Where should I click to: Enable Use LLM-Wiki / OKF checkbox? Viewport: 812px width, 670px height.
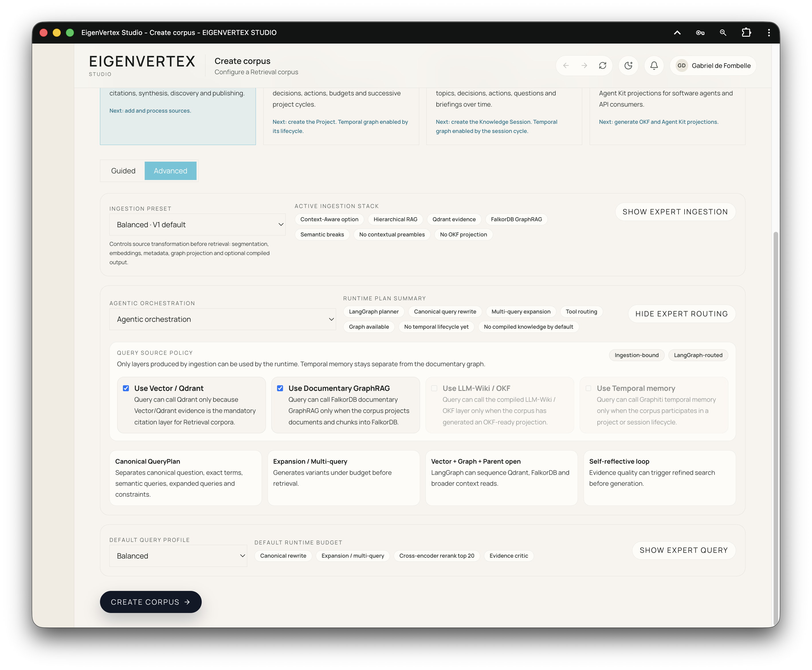[434, 388]
